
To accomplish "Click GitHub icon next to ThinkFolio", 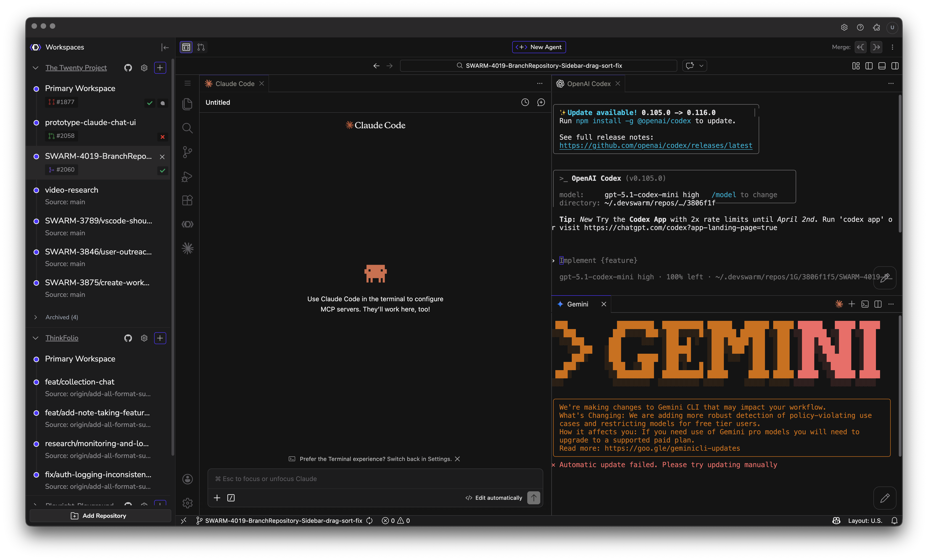I will [128, 338].
